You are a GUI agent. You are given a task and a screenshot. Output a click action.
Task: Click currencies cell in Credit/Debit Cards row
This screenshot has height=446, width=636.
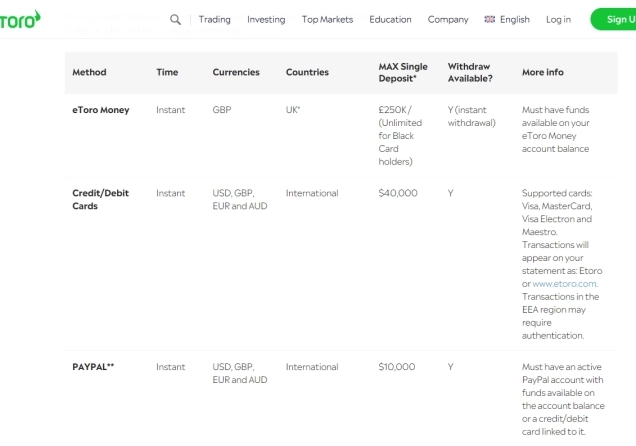[240, 199]
